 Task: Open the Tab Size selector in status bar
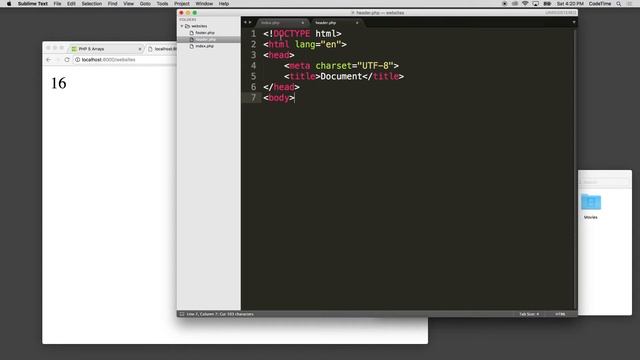click(x=529, y=314)
